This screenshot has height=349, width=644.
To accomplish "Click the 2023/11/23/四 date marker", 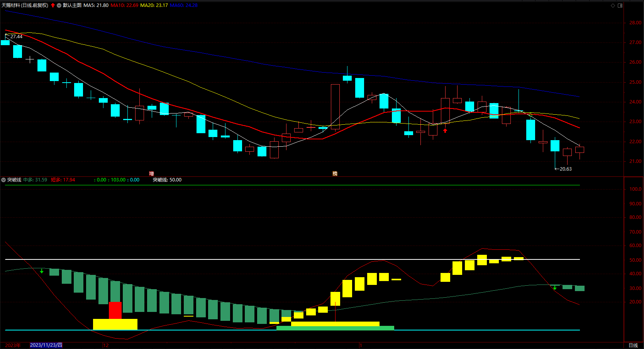I will pos(46,345).
